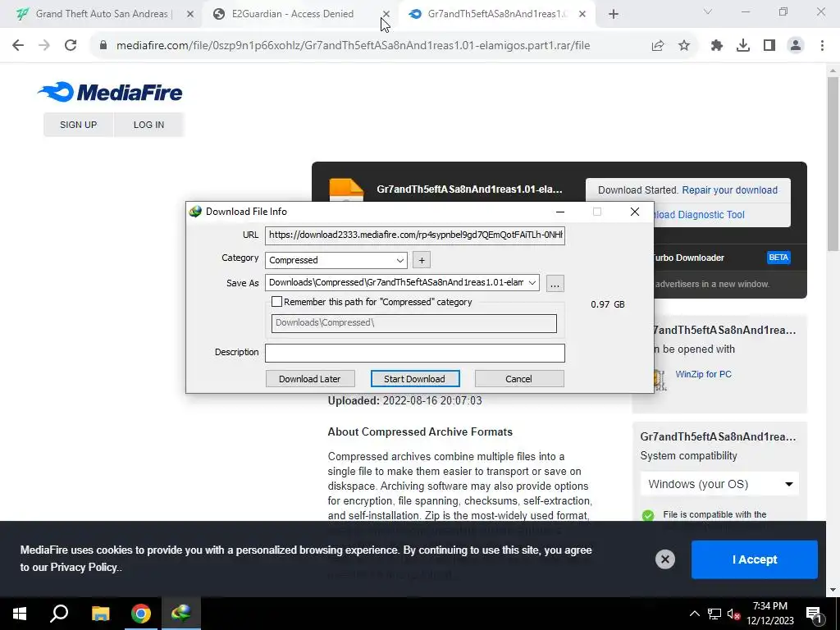The width and height of the screenshot is (840, 630).
Task: Click the muted volume tray icon
Action: point(734,614)
